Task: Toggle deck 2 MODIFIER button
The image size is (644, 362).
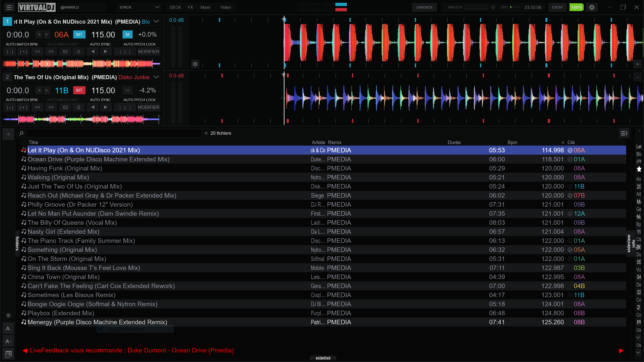Action: pyautogui.click(x=148, y=107)
